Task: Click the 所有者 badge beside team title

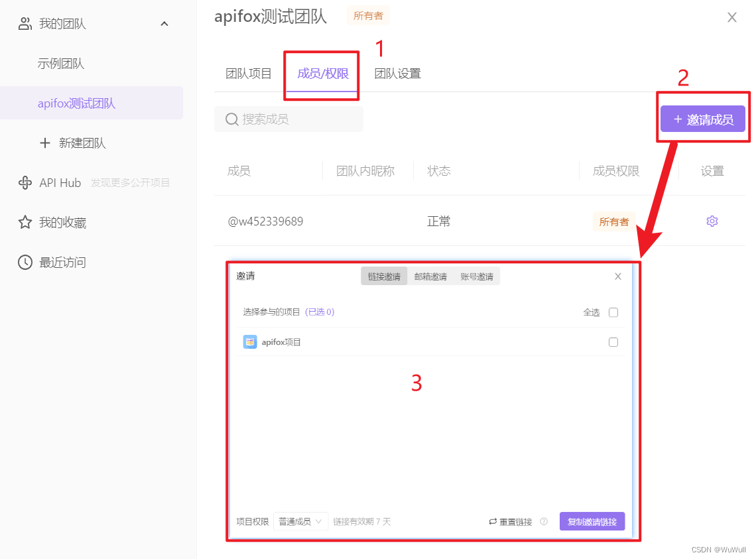Action: (368, 15)
